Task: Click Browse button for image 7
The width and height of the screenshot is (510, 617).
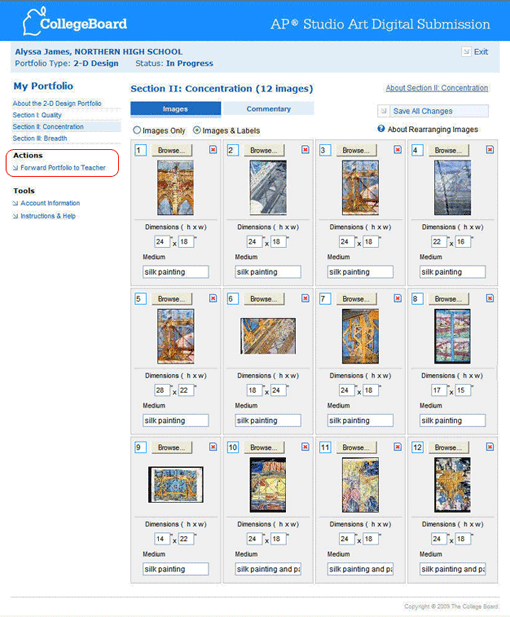Action: [x=357, y=299]
